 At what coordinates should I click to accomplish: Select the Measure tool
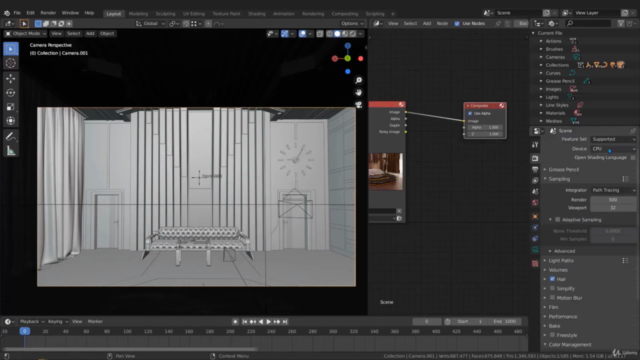pos(11,151)
